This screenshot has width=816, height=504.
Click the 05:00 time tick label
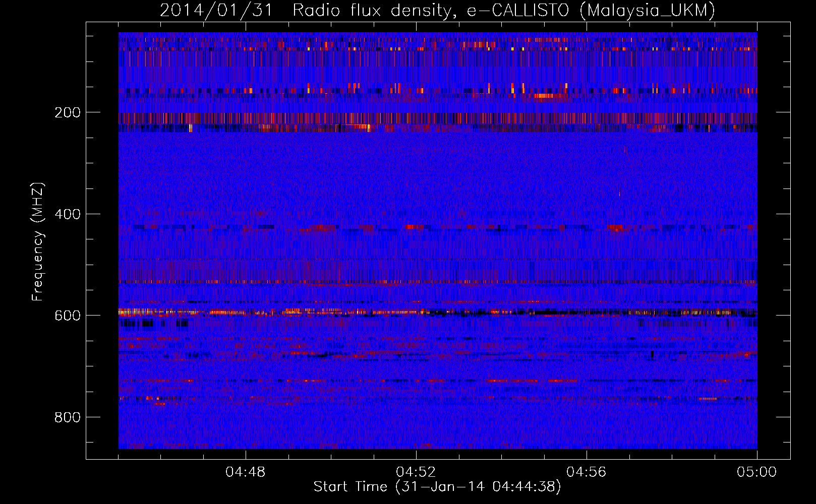coord(757,472)
